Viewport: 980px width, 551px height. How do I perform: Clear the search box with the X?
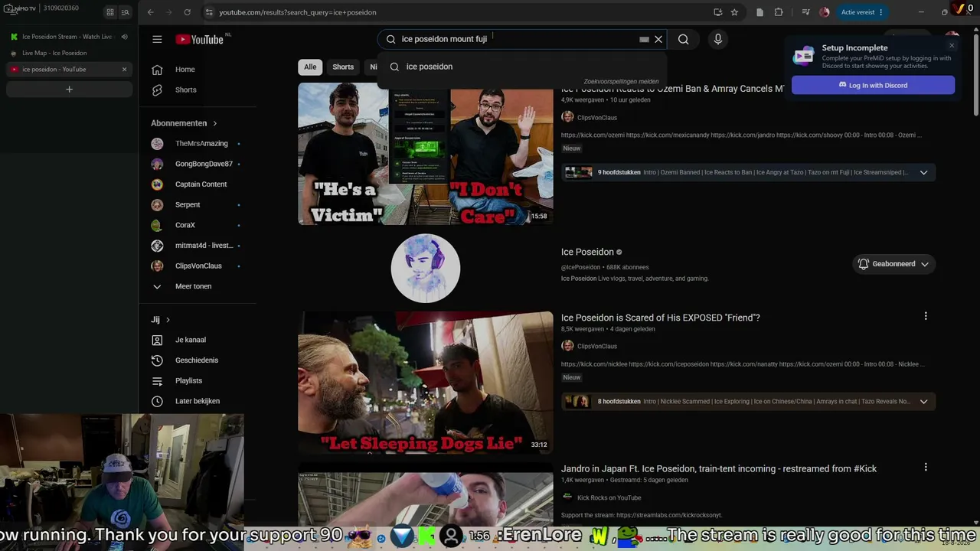658,39
